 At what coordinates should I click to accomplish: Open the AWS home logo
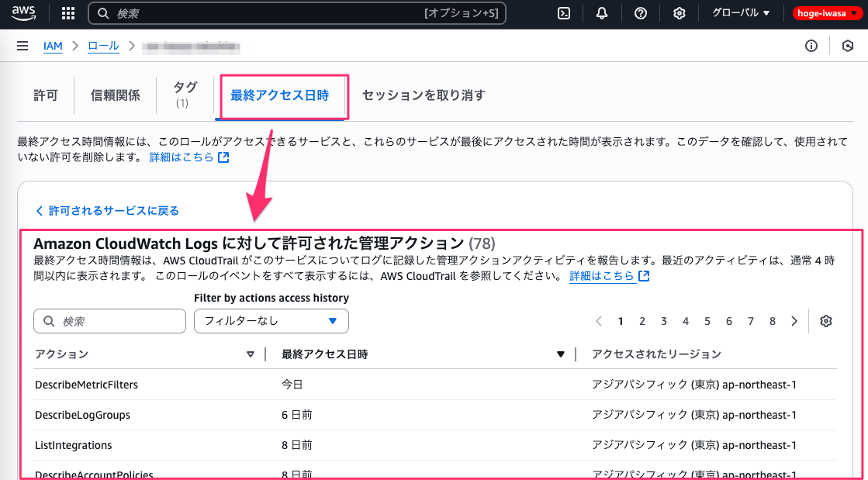click(x=23, y=13)
